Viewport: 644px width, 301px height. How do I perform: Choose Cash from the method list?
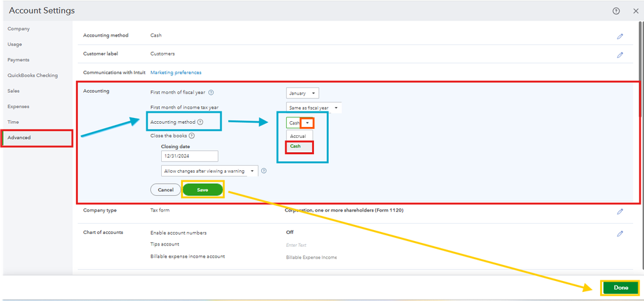[299, 146]
